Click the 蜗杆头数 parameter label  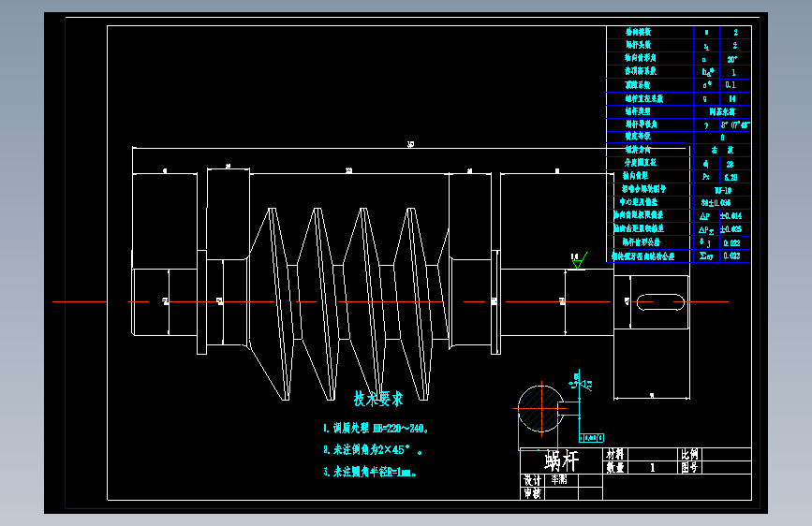pos(639,45)
